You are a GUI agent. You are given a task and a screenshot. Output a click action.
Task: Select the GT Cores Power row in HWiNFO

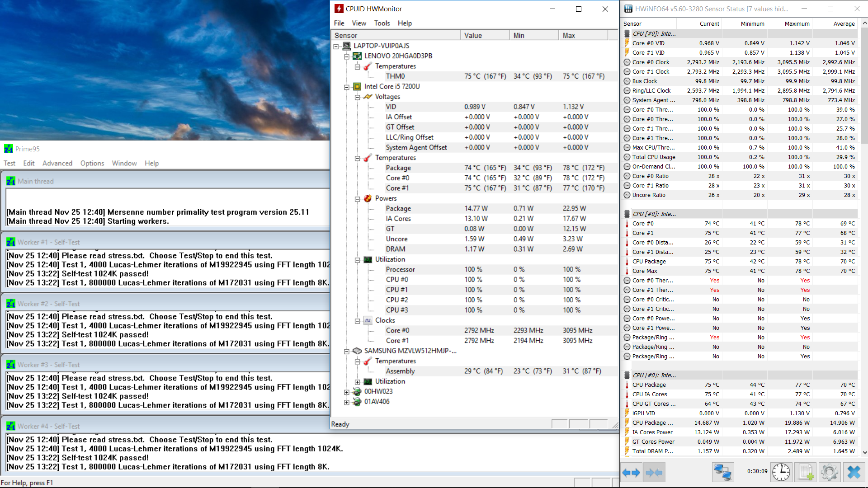[x=740, y=441]
